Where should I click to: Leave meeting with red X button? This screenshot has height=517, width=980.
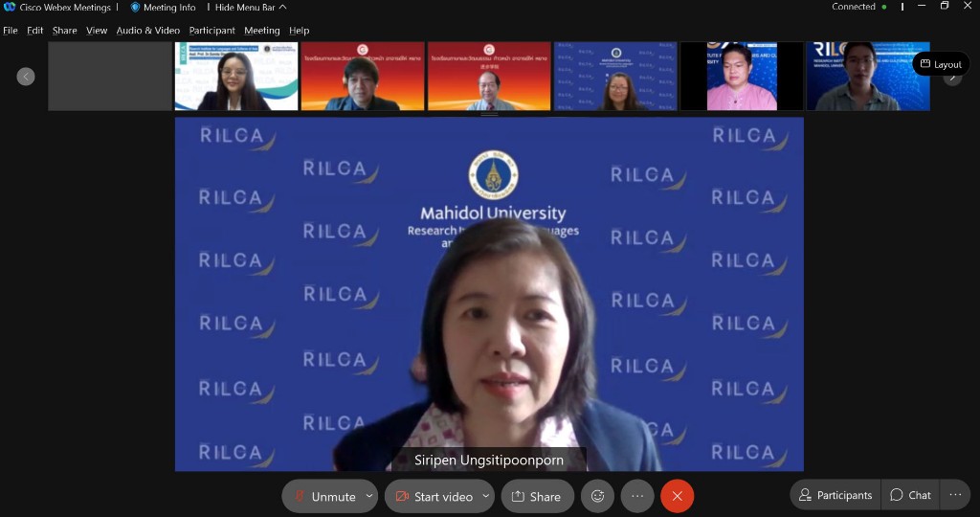(x=678, y=496)
